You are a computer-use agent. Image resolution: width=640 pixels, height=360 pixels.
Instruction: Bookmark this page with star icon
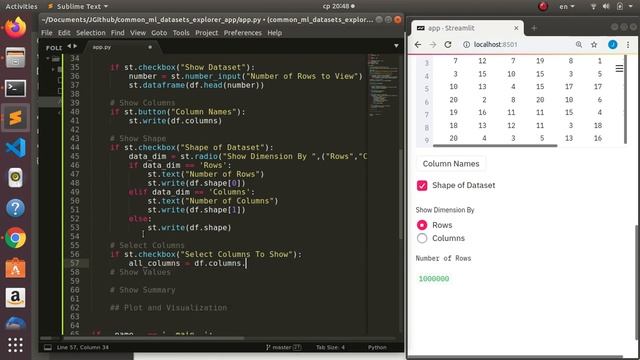594,44
